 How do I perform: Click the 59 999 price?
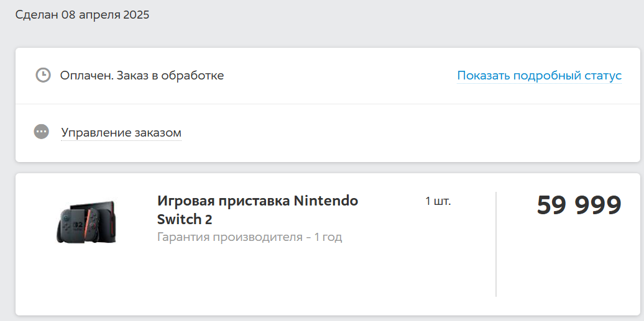(x=579, y=205)
